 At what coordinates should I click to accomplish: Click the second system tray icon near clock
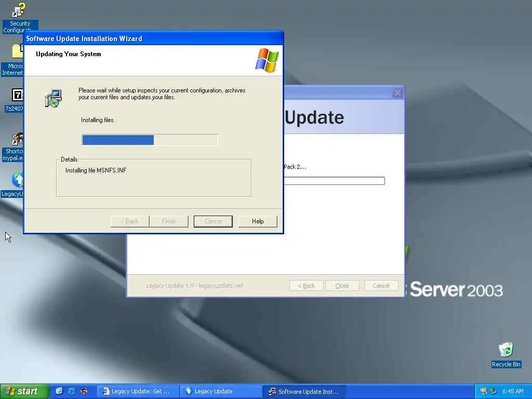tap(494, 391)
